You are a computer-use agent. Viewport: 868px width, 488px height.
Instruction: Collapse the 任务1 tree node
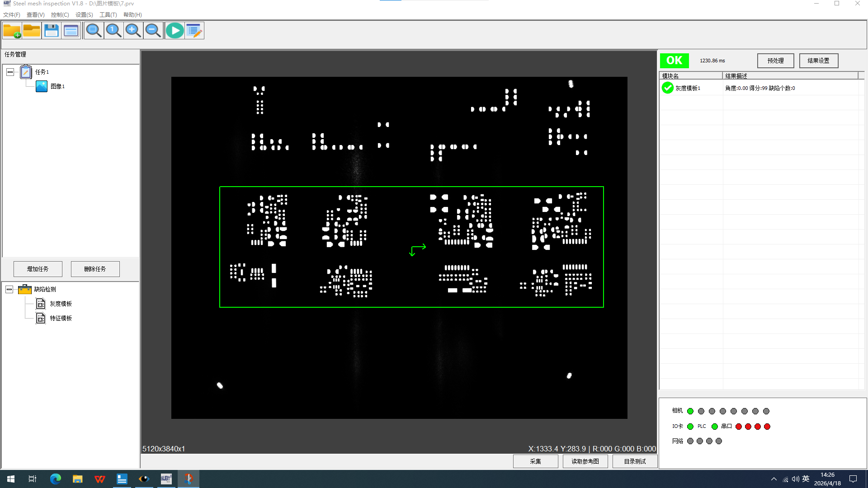pos(10,72)
